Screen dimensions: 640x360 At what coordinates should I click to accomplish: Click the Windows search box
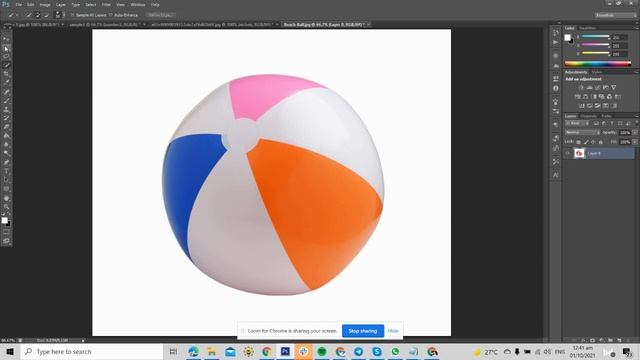coord(92,351)
